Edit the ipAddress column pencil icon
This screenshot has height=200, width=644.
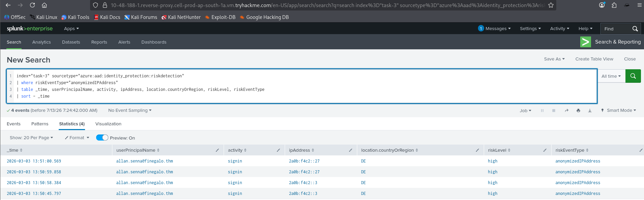coord(351,150)
